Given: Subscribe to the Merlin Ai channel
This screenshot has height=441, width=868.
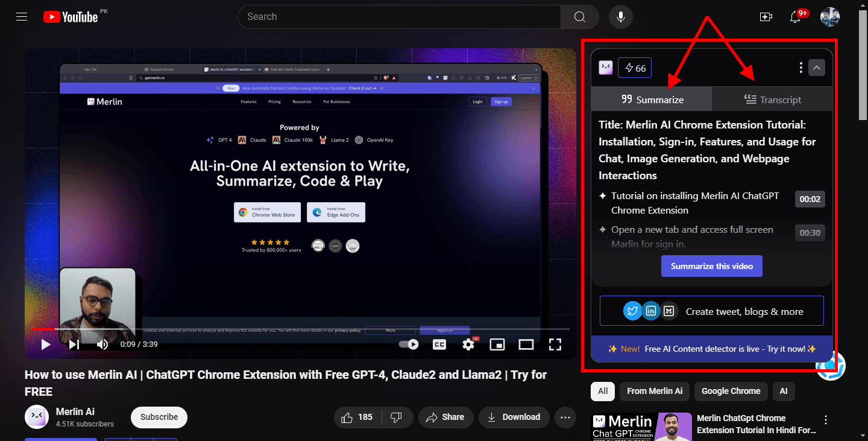Looking at the screenshot, I should point(159,417).
